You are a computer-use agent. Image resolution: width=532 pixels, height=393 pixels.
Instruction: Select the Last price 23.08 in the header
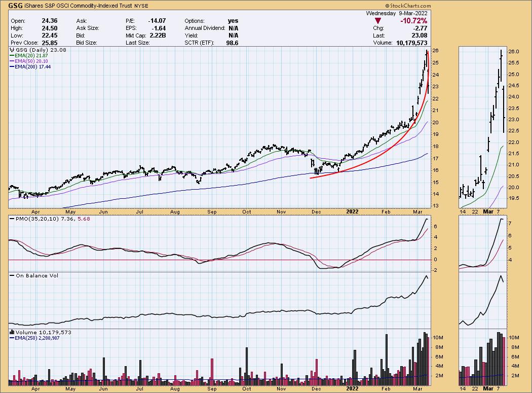click(x=420, y=35)
